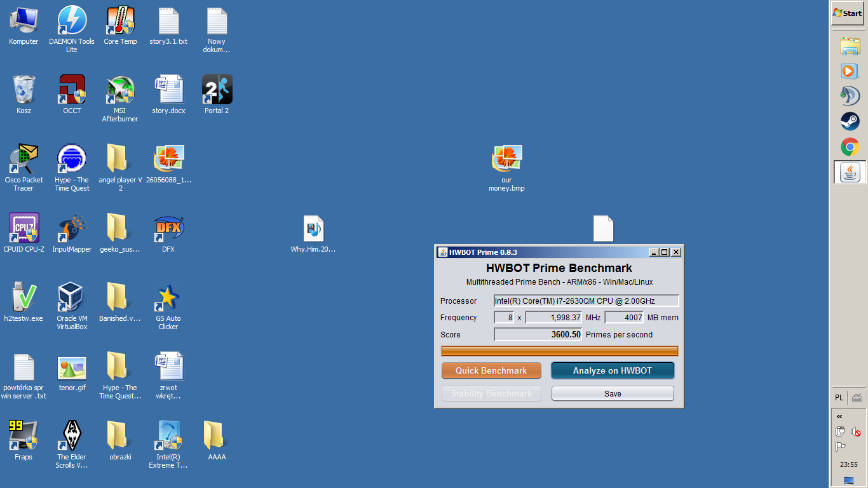
Task: Click the Analyze on HWBOT button
Action: [613, 370]
